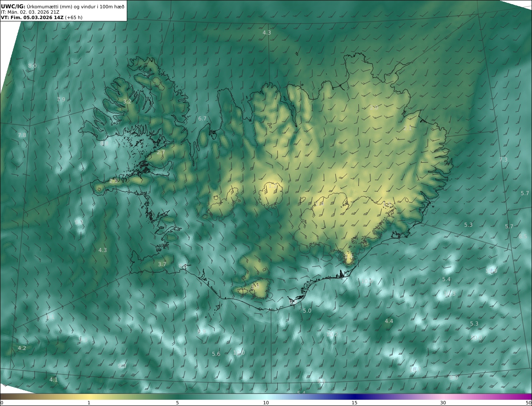532x406 pixels.
Task: Click the 'IT: Mán. 02. 03. 2026 21Z' line
Action: 30,12
